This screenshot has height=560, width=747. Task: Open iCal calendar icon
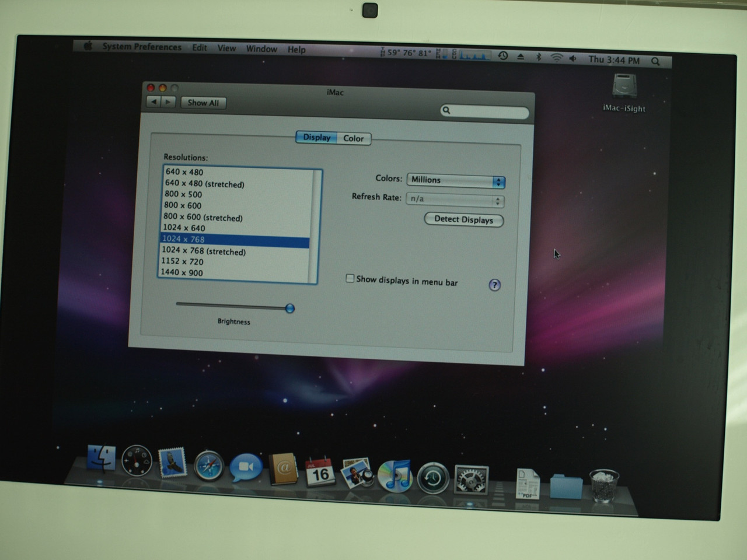pos(320,471)
